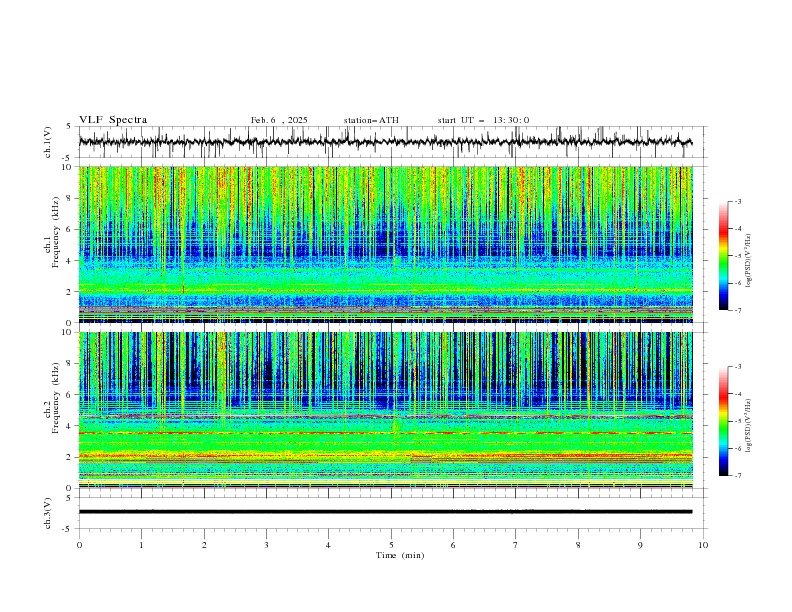Image resolution: width=792 pixels, height=612 pixels.
Task: Click the "VLF Spectra" plot title
Action: click(113, 120)
